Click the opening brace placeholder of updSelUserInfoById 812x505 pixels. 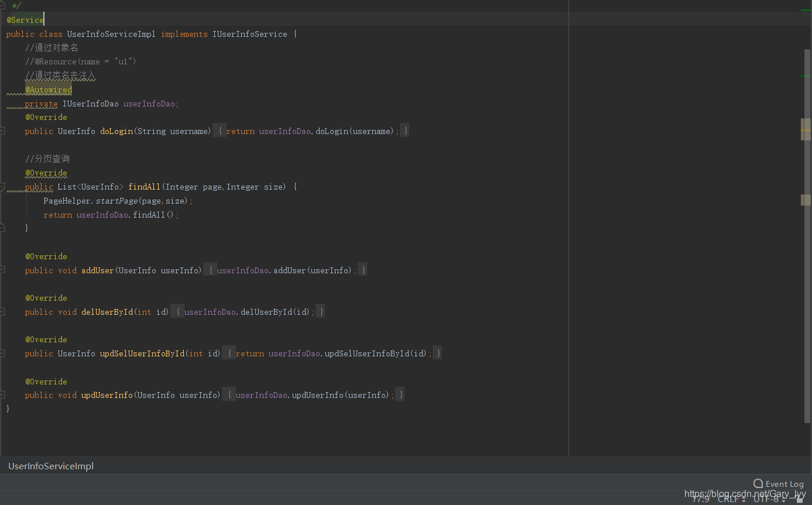(229, 353)
